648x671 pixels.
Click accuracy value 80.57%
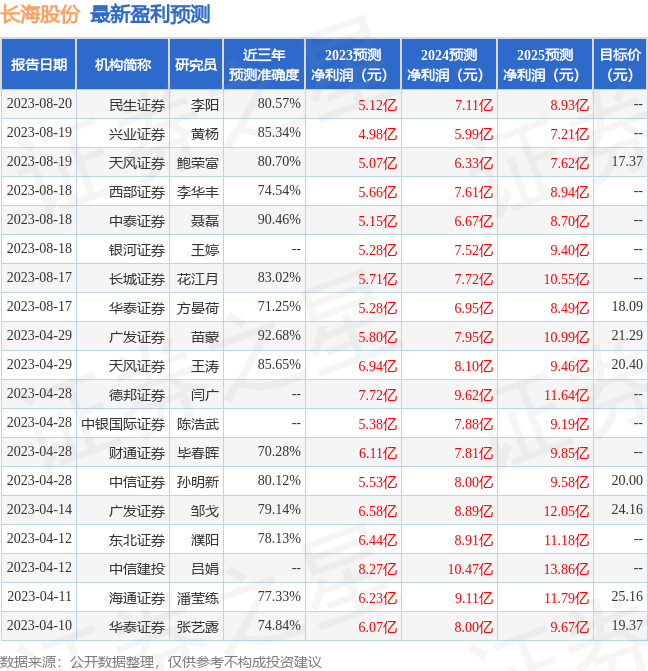[x=279, y=104]
